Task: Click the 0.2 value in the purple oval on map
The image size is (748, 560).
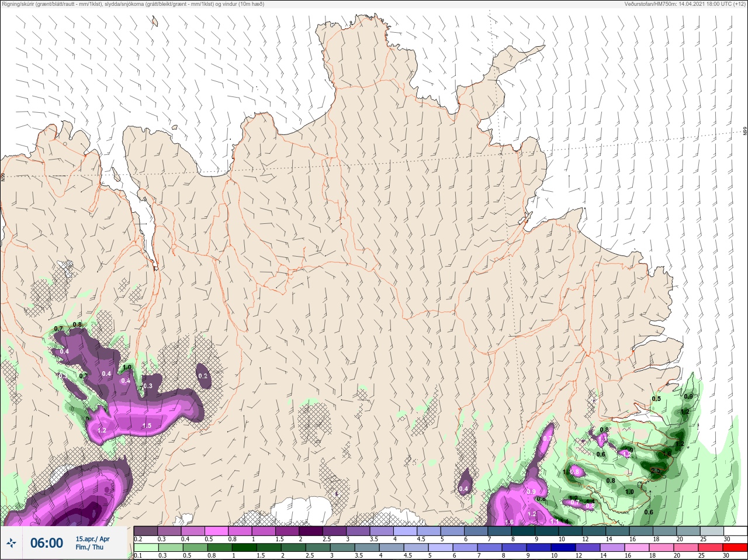Action: (203, 376)
